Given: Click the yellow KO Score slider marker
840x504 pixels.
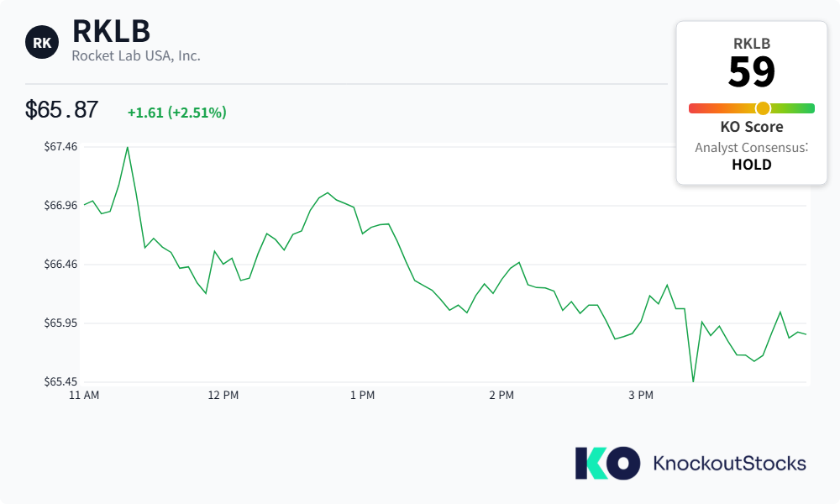Looking at the screenshot, I should pos(763,108).
